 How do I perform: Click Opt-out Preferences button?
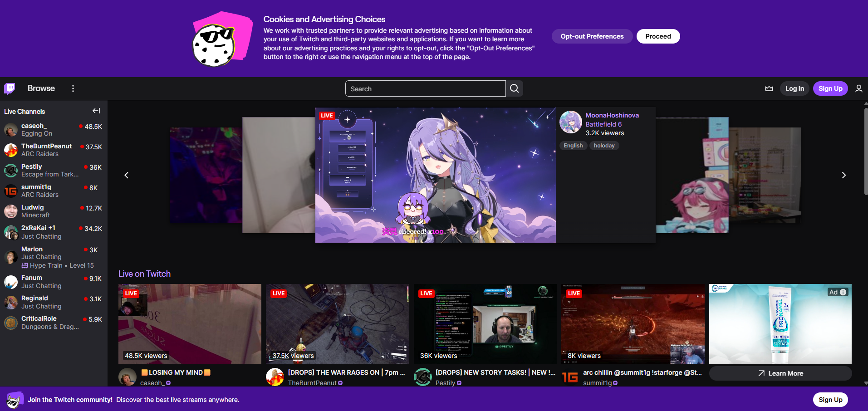(592, 36)
